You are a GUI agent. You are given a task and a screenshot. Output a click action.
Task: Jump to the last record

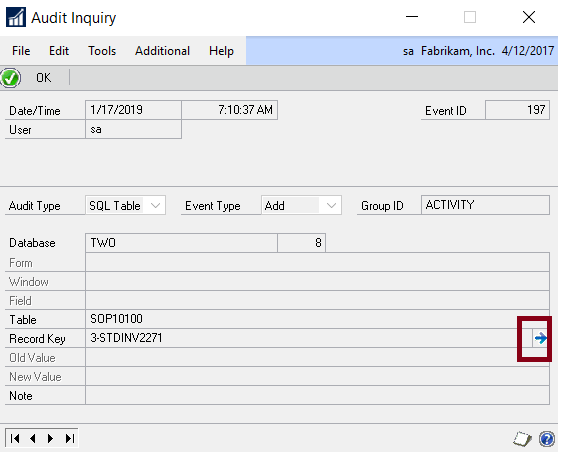pos(70,438)
